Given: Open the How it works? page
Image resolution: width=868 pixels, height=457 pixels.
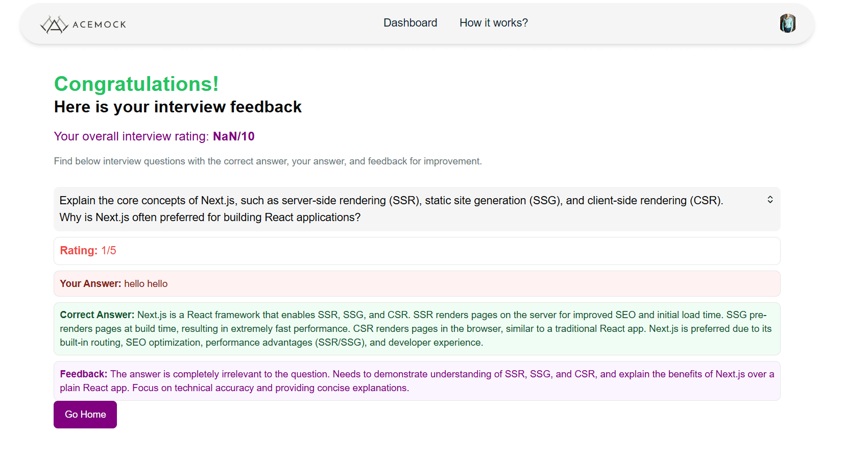Looking at the screenshot, I should click(x=493, y=23).
